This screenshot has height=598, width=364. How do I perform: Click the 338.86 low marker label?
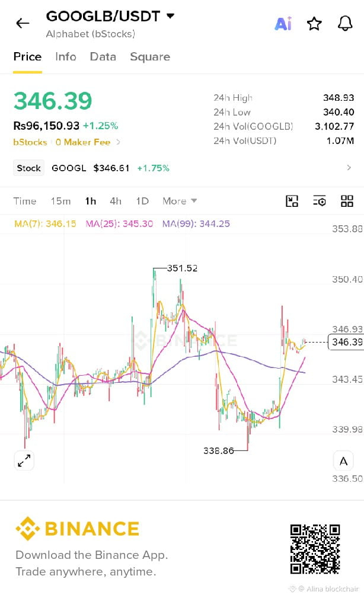tap(218, 451)
